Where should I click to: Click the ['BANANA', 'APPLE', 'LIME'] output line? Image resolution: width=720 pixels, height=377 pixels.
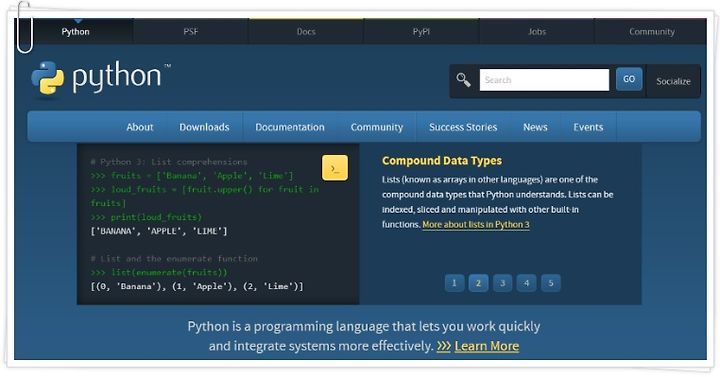159,231
